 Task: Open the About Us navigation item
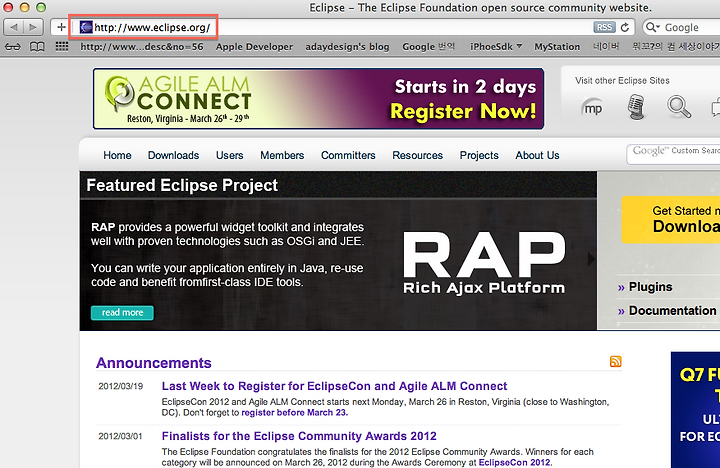click(x=537, y=155)
